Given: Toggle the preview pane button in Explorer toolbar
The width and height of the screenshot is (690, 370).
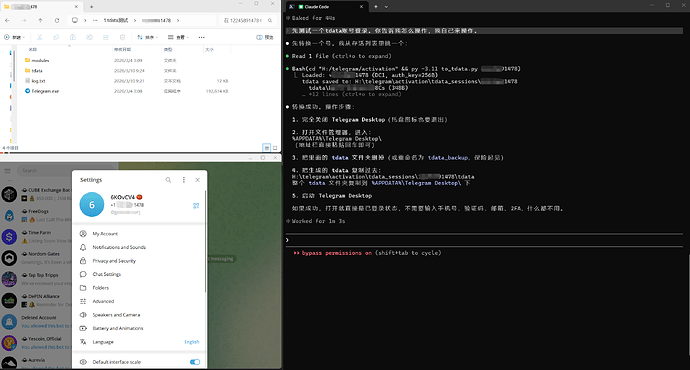Looking at the screenshot, I should 265,37.
